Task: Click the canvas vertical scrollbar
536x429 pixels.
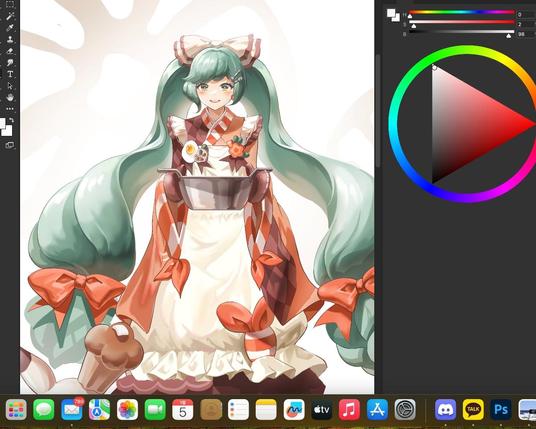Action: click(x=378, y=111)
